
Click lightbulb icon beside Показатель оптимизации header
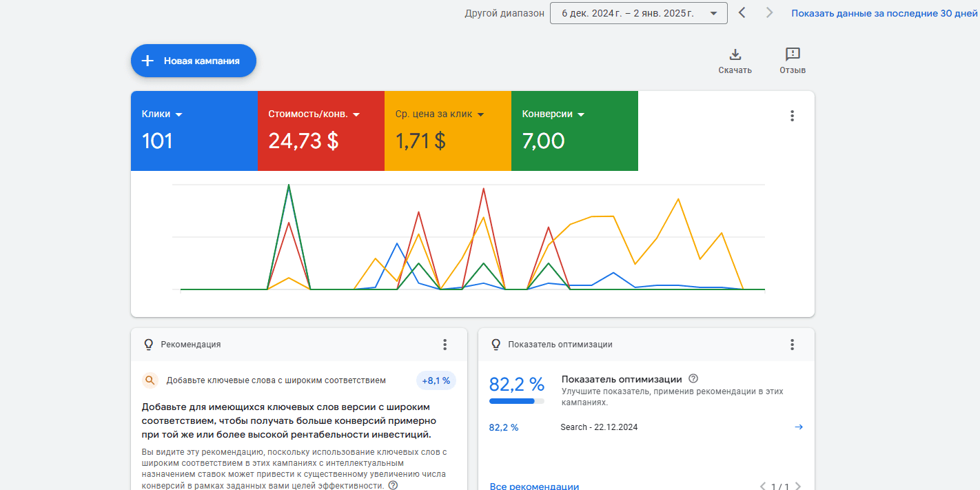[x=495, y=344]
